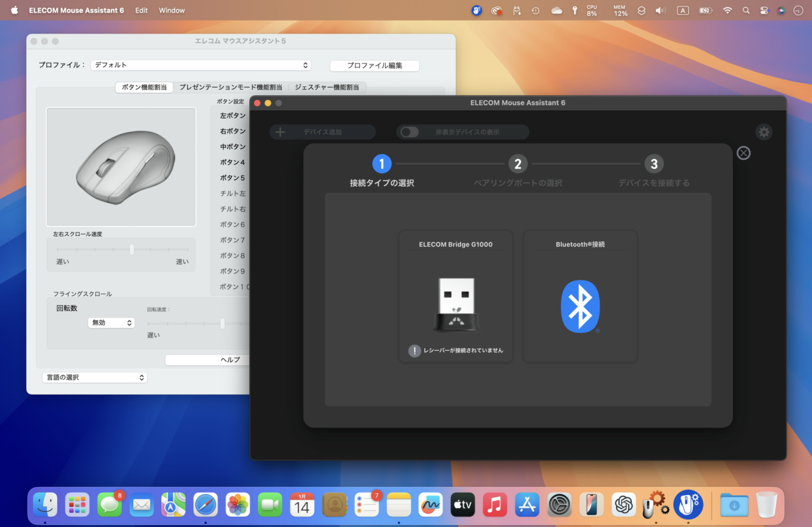Viewport: 812px width, 527px height.
Task: Open the volume control in menu bar
Action: (660, 10)
